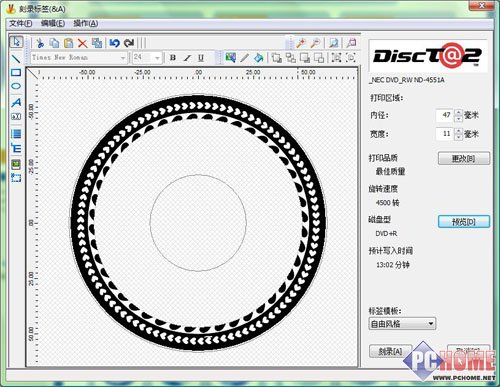The image size is (500, 387).
Task: Copy the selected object
Action: point(54,43)
